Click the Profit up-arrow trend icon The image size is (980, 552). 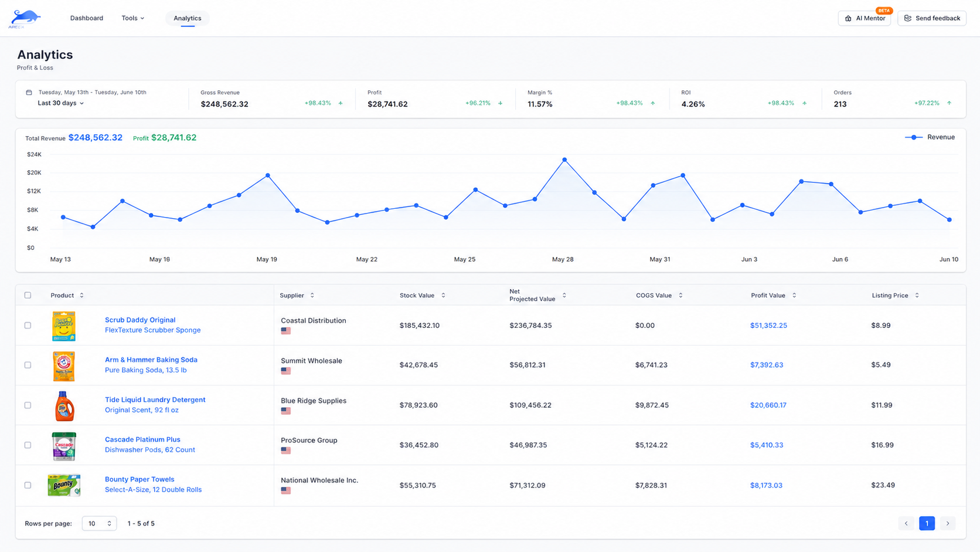(x=500, y=103)
